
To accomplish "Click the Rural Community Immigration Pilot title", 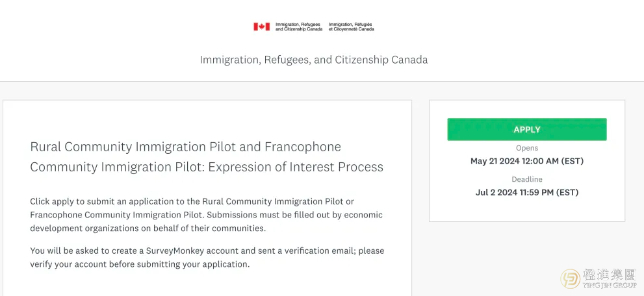I will [x=207, y=157].
